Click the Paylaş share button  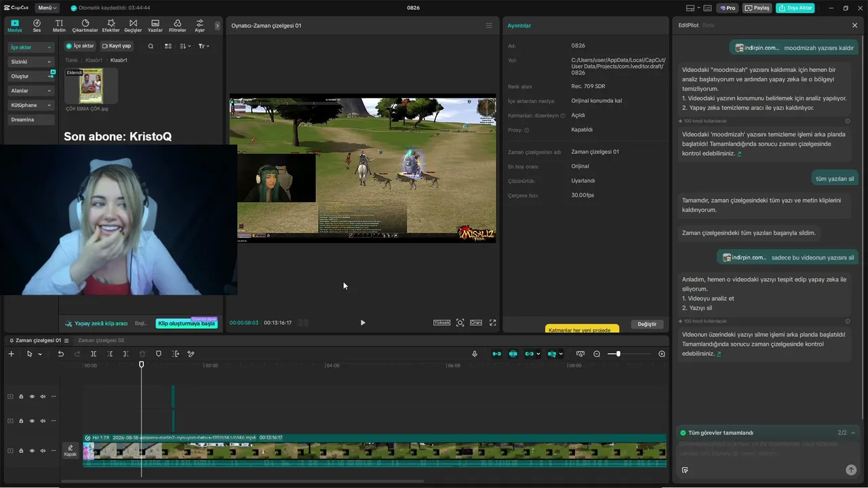pos(757,8)
